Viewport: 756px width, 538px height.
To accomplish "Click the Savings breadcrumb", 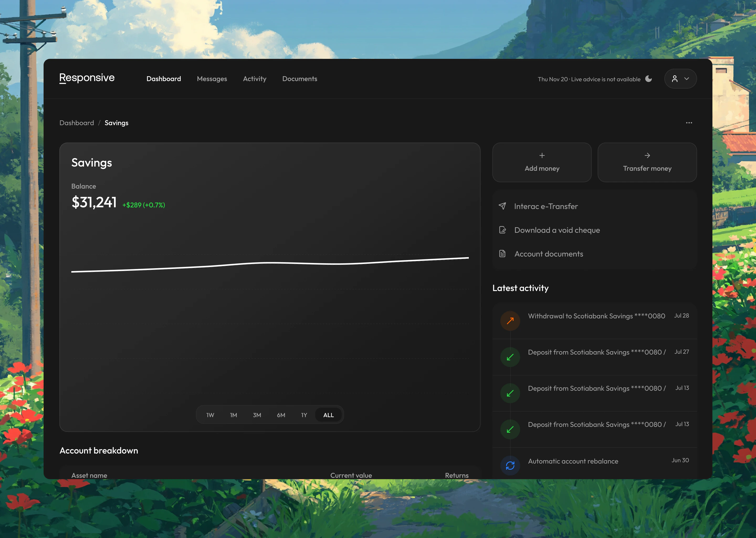I will [x=117, y=123].
